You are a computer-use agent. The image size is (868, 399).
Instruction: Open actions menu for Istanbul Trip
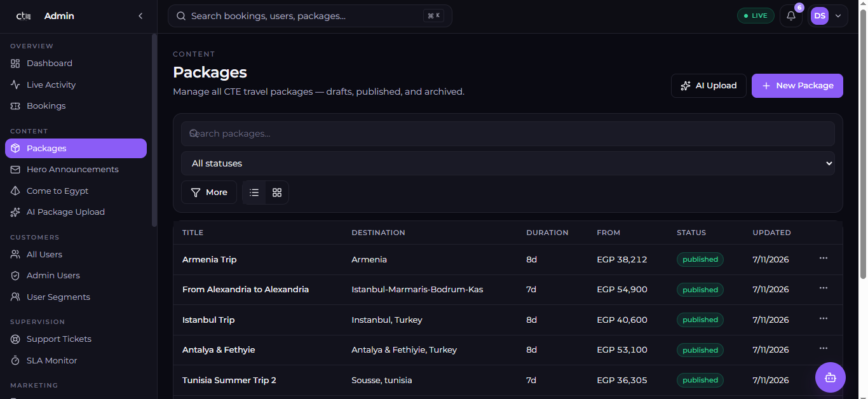pyautogui.click(x=824, y=318)
